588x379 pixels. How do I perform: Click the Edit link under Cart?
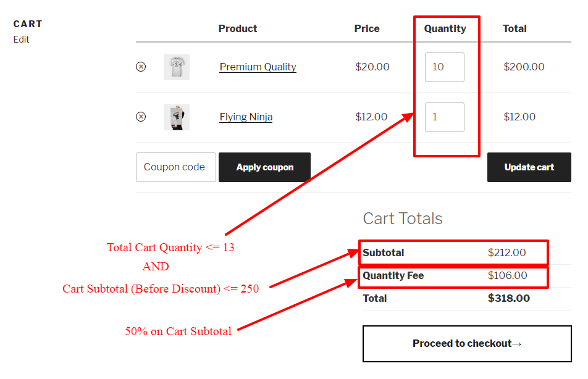coord(22,40)
